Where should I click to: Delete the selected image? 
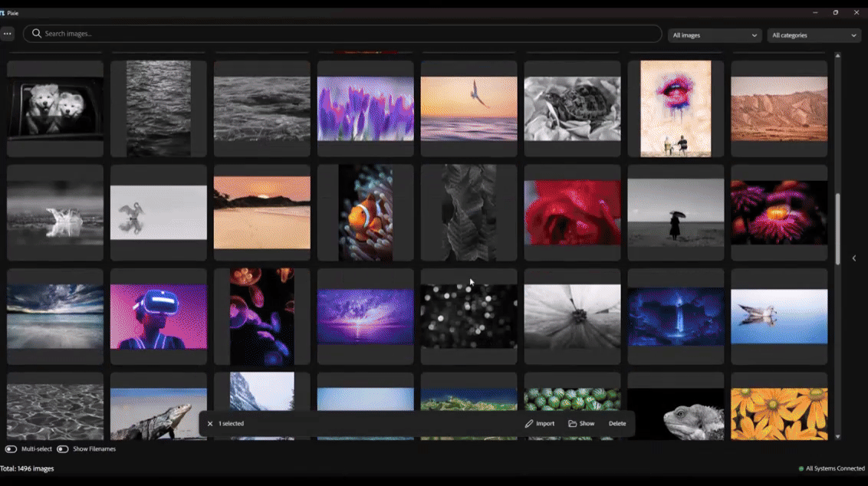coord(617,424)
